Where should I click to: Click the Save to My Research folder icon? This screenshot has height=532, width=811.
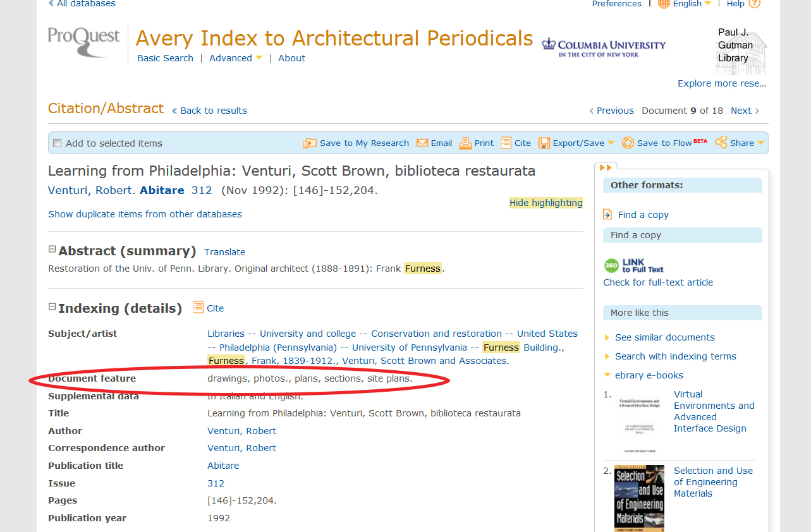click(309, 143)
